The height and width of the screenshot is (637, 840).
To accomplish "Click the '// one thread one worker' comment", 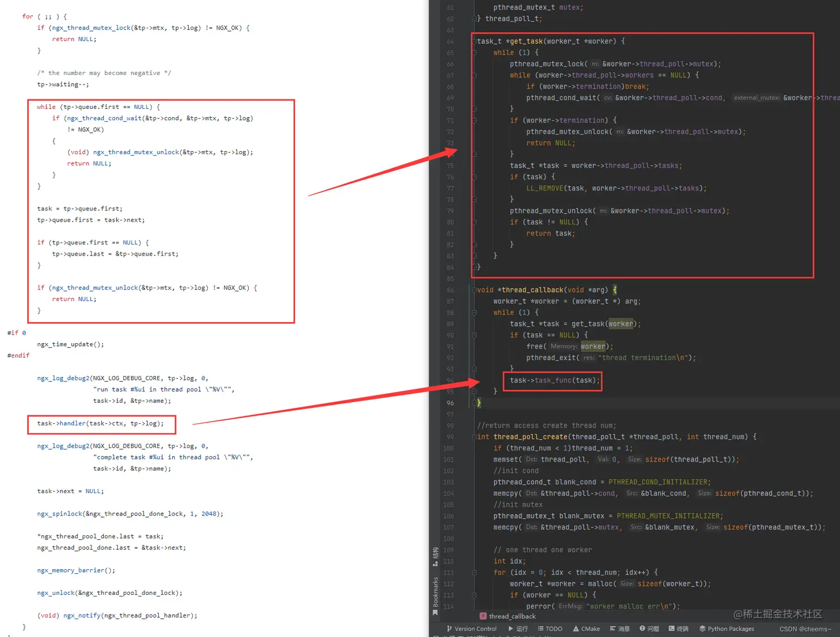I will pyautogui.click(x=543, y=550).
